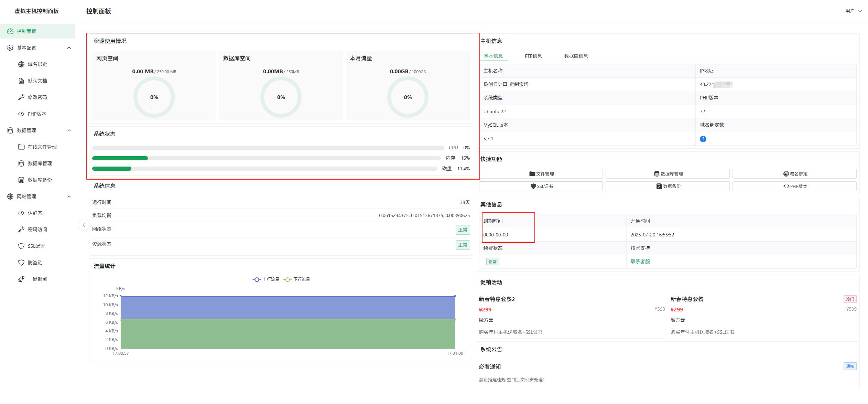
Task: Click the database icon beside sidebar 数据库管理
Action: [21, 163]
